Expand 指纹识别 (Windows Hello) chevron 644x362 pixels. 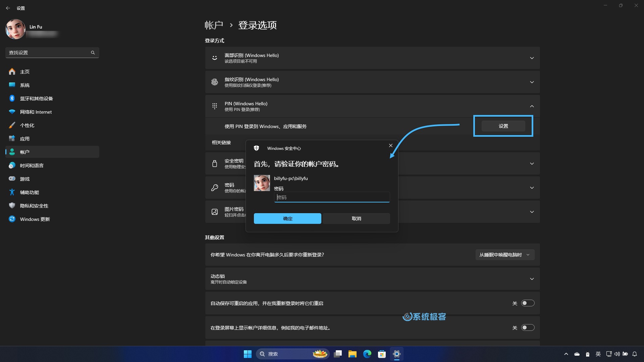(532, 82)
